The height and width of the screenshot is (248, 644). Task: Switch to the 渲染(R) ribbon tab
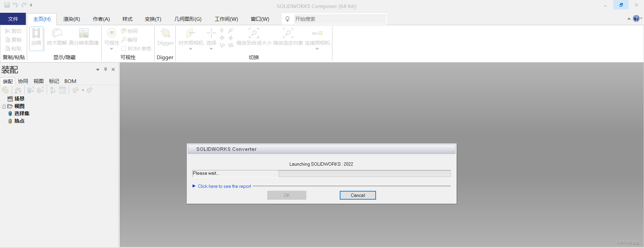tap(72, 19)
